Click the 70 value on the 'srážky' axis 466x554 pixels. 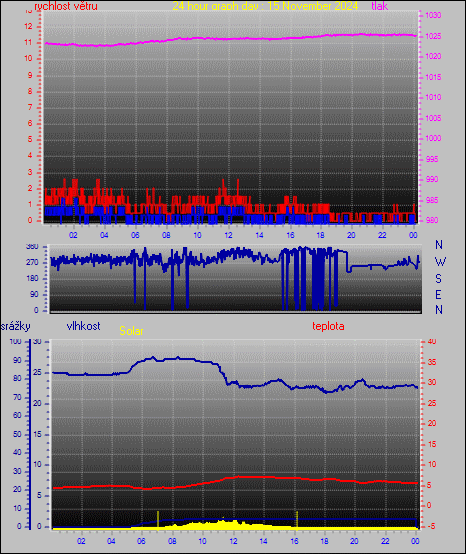17,397
